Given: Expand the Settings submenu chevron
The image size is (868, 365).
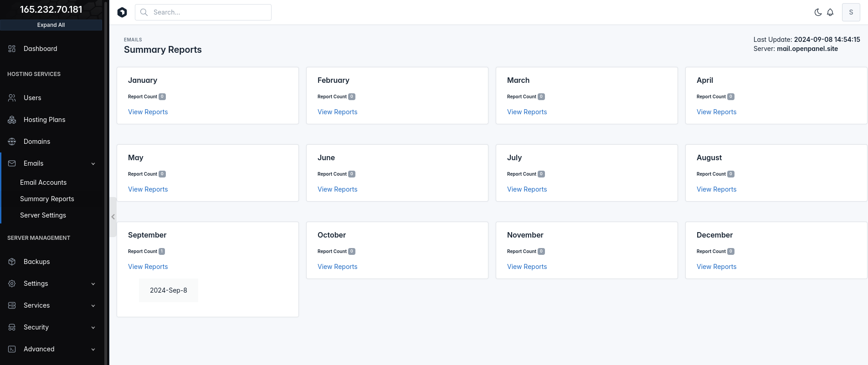Looking at the screenshot, I should pyautogui.click(x=93, y=284).
